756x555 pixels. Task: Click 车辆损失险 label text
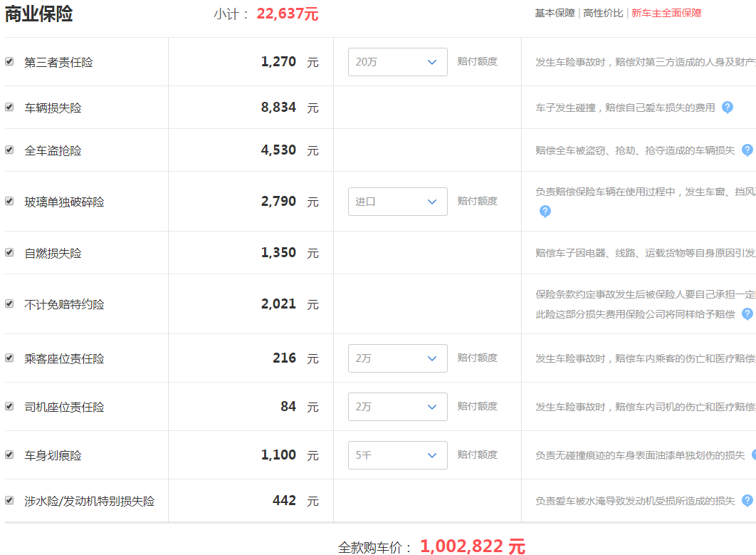(53, 108)
